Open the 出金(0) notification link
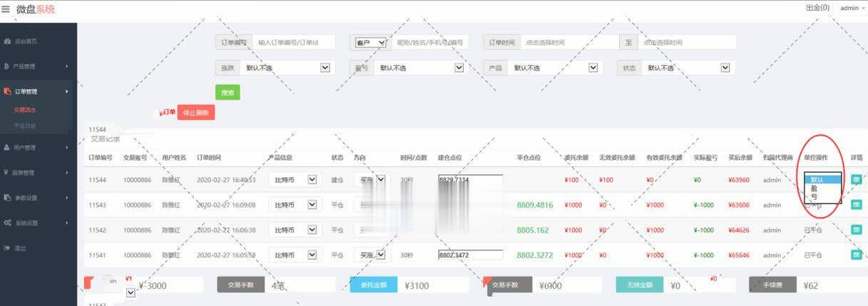The image size is (868, 306). coord(817,8)
